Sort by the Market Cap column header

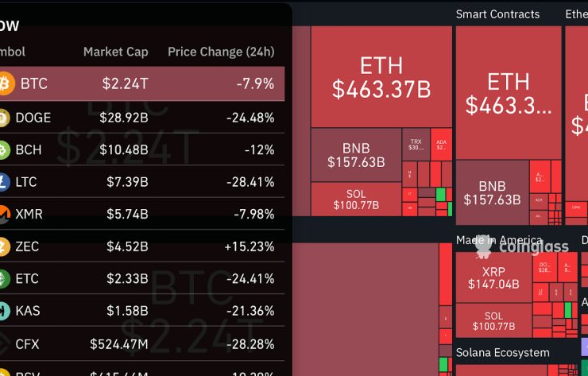(x=115, y=52)
